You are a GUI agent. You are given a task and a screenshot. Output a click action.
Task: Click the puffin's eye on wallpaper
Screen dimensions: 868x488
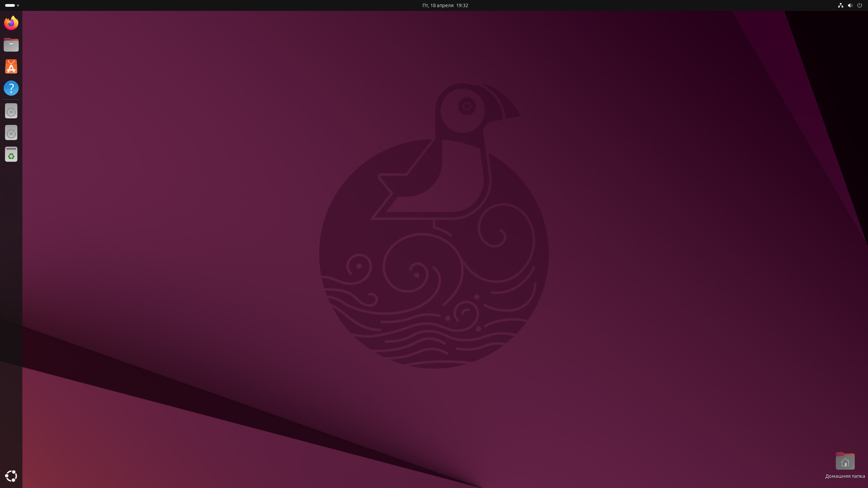(467, 106)
